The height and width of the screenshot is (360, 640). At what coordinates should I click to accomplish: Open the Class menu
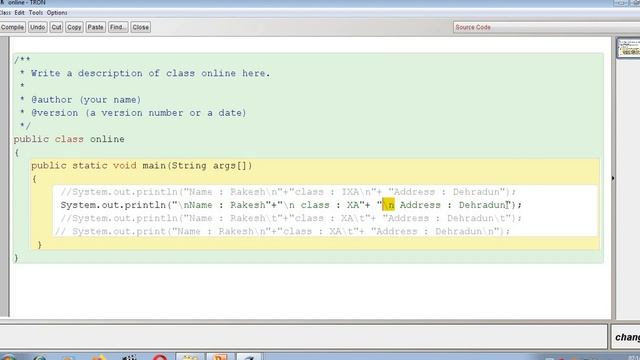coord(5,13)
